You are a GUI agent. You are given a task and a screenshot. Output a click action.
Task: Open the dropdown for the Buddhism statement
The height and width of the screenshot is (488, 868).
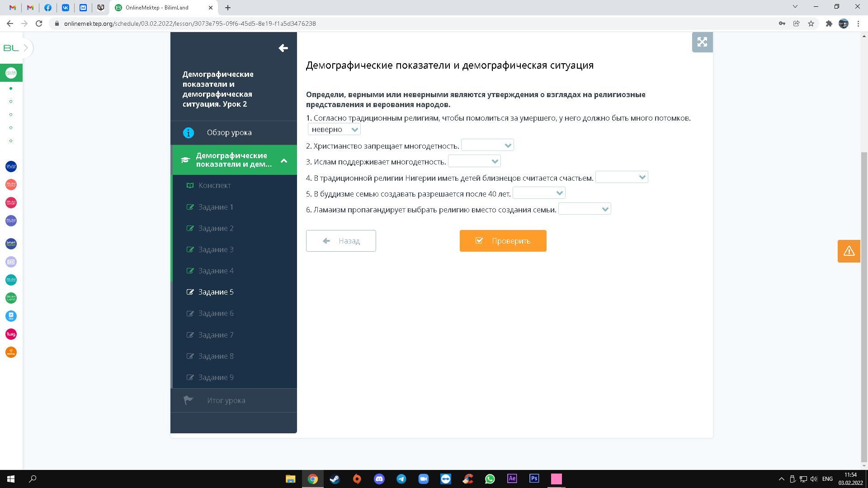coord(539,193)
